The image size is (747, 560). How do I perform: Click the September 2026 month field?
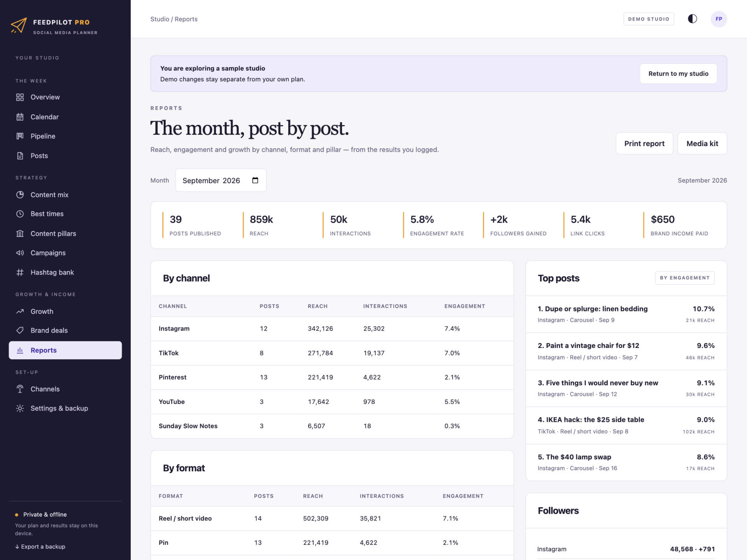221,180
